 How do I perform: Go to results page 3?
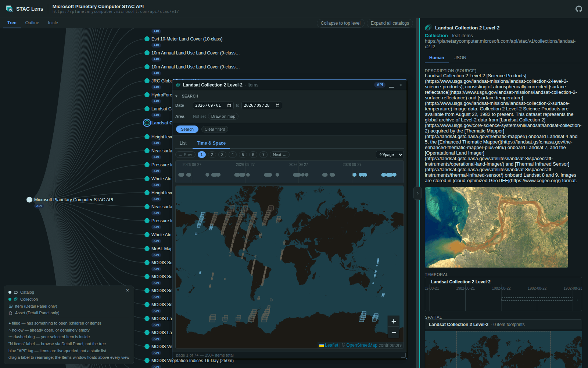(x=222, y=155)
